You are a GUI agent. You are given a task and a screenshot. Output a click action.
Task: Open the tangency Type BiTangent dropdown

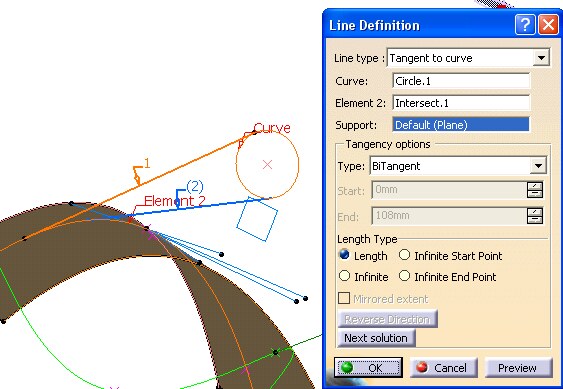538,166
